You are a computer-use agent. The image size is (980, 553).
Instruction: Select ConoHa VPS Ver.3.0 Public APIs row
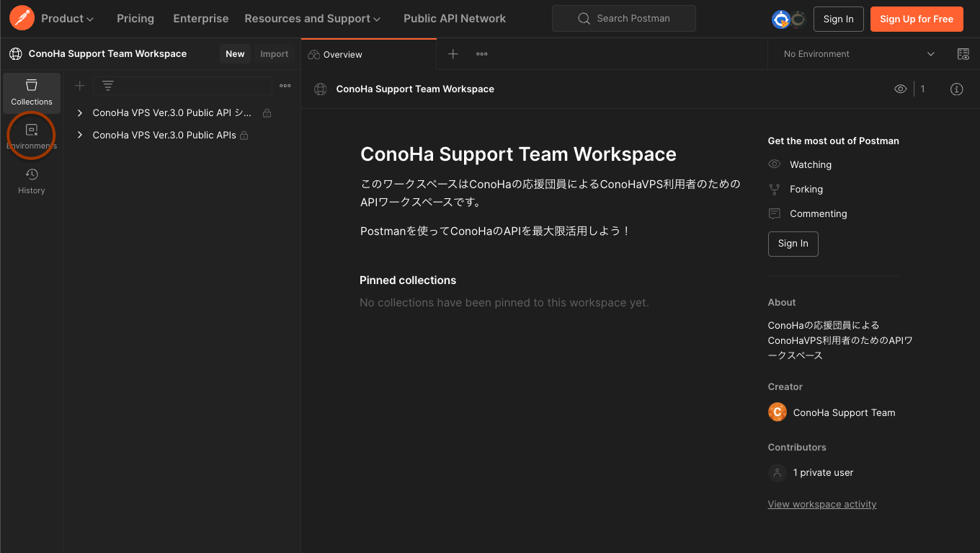(182, 135)
